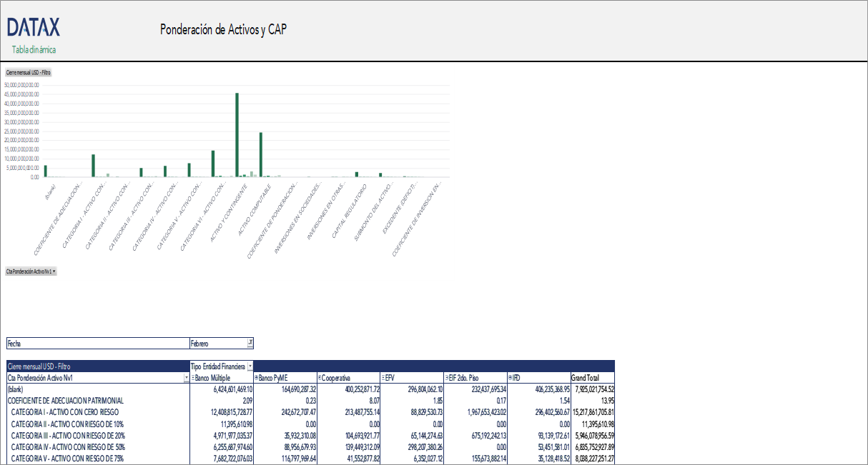The width and height of the screenshot is (868, 465).
Task: Open the Fecha filter dropdown showing Febrero
Action: click(250, 344)
